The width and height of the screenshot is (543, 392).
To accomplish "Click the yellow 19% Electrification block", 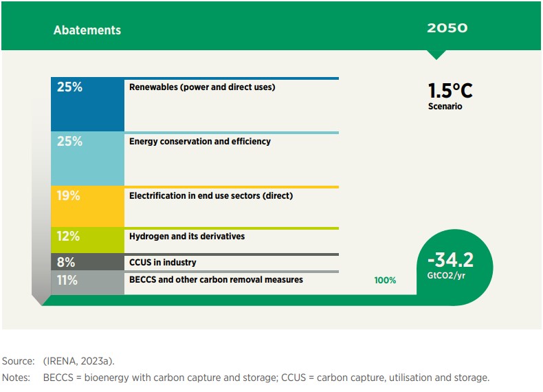I will pos(87,207).
